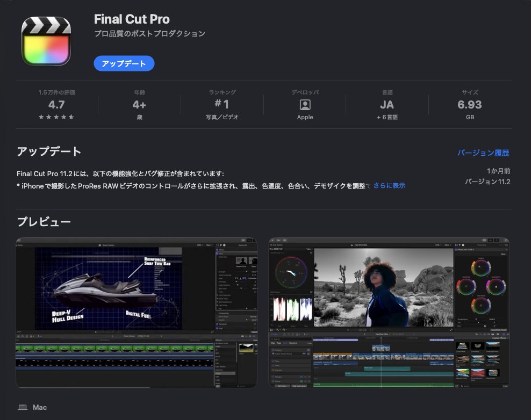
Task: Click the 6.93 size value
Action: 470,105
